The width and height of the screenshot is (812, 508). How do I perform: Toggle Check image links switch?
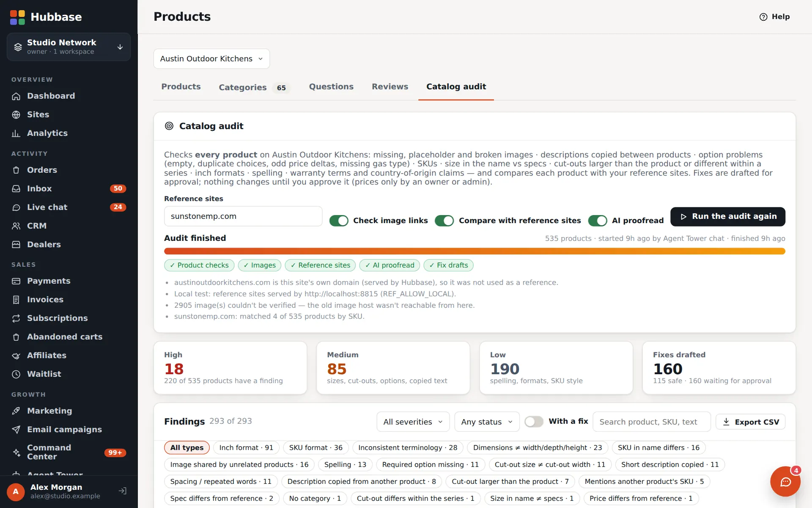tap(339, 221)
